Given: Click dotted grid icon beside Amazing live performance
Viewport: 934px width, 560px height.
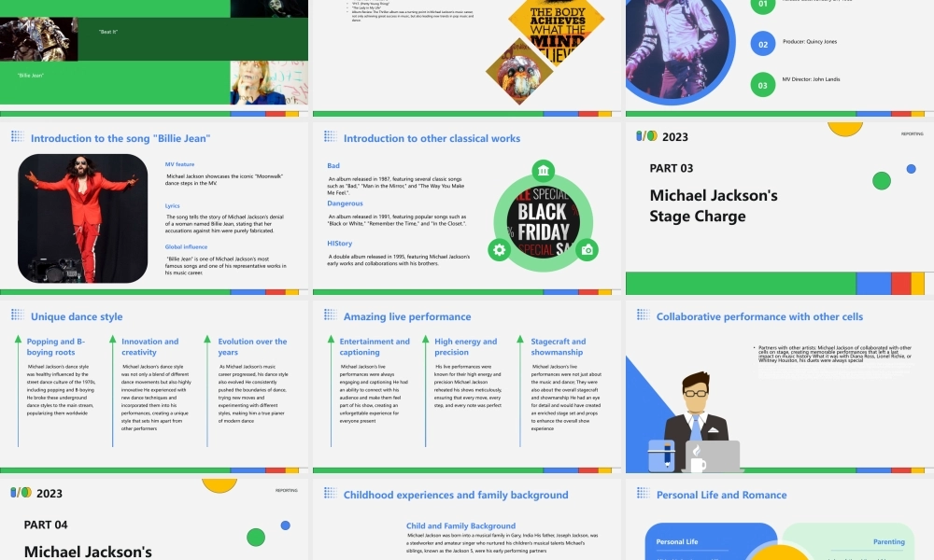Looking at the screenshot, I should [330, 315].
